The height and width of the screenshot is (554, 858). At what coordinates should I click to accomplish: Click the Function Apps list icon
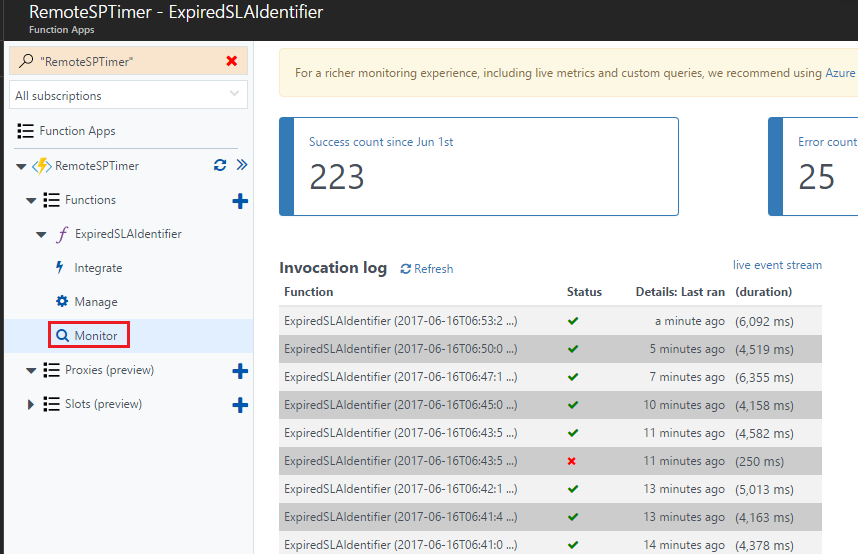click(x=25, y=131)
